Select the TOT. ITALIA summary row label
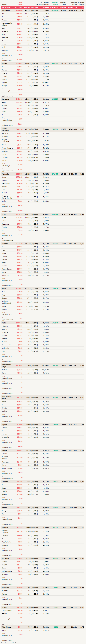The width and height of the screenshot is (86, 644). (6, 7)
